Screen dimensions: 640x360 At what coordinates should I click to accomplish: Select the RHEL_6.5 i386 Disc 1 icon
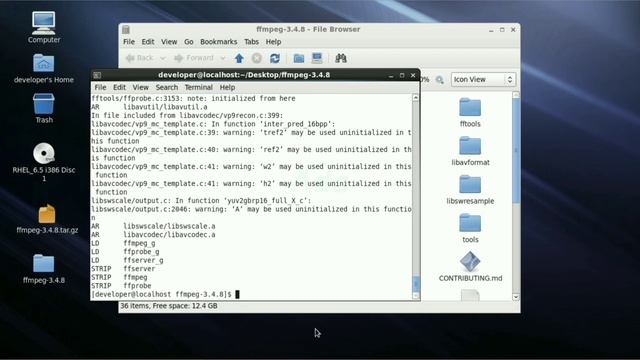tap(44, 162)
